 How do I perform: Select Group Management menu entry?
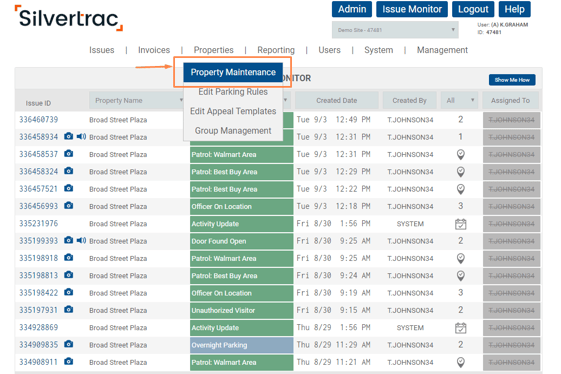[233, 131]
